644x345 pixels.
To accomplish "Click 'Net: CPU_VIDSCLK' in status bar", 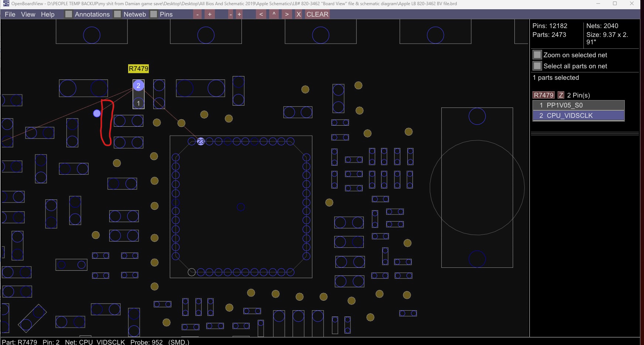I will 95,342.
